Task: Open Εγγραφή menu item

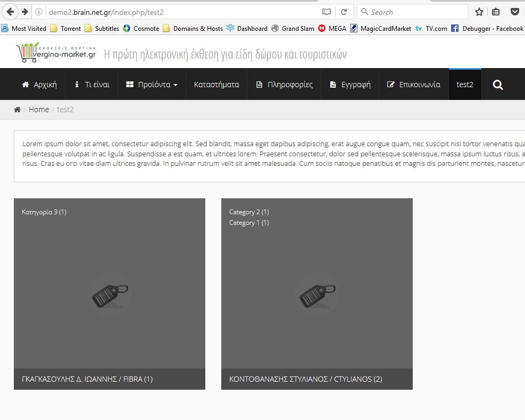Action: point(350,85)
